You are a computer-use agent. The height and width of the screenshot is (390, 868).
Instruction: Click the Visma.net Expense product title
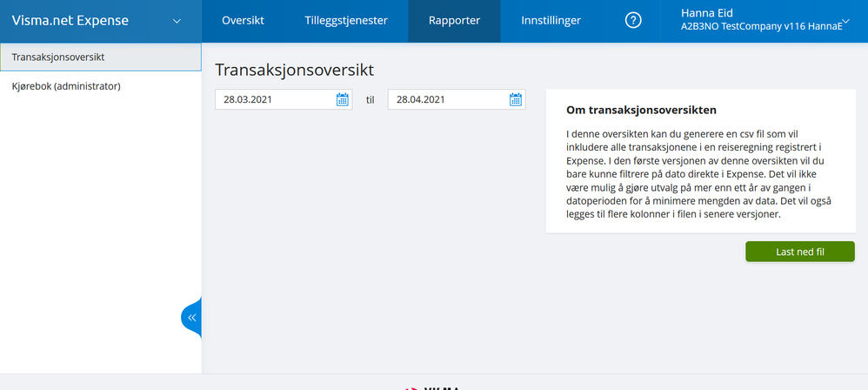(70, 21)
